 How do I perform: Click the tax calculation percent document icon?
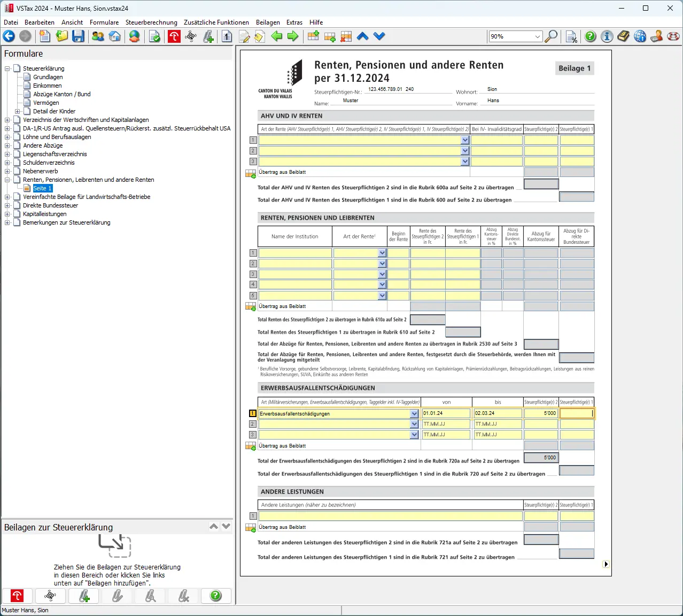[571, 36]
